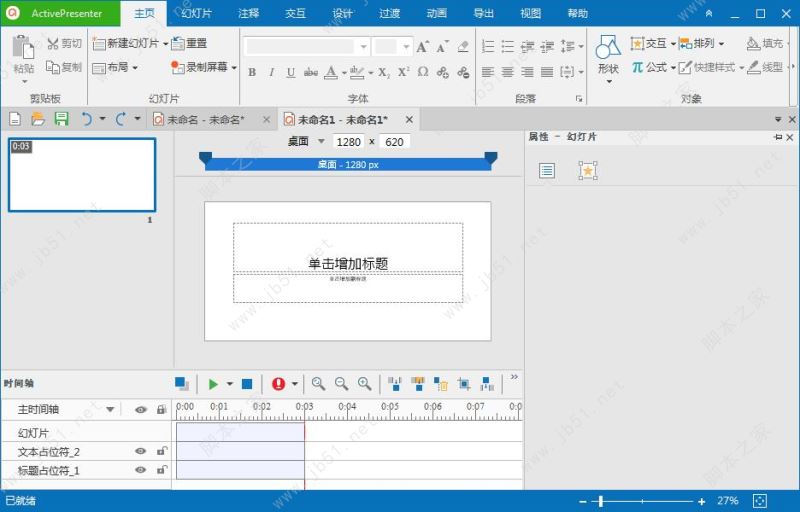Apply Italic formatting
The image size is (800, 512).
271,72
